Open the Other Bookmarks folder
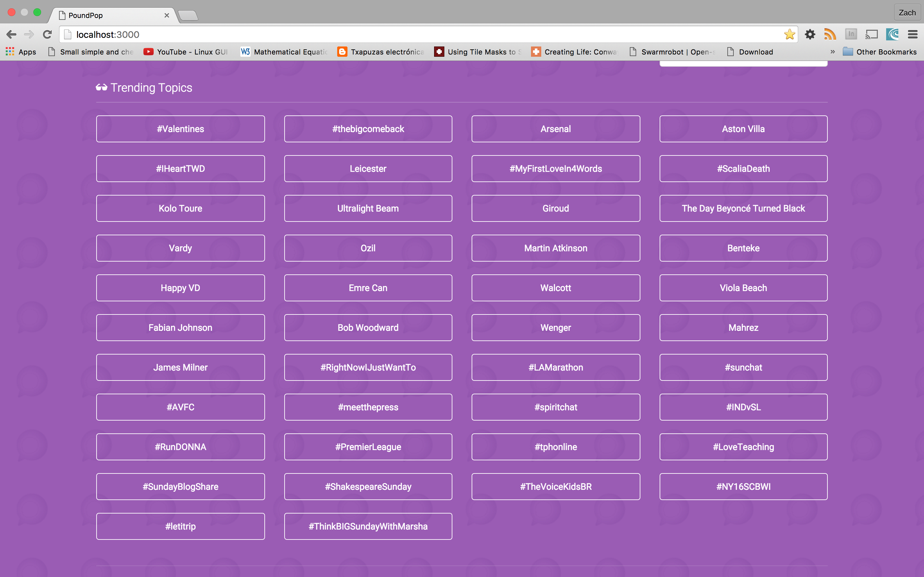 tap(879, 52)
